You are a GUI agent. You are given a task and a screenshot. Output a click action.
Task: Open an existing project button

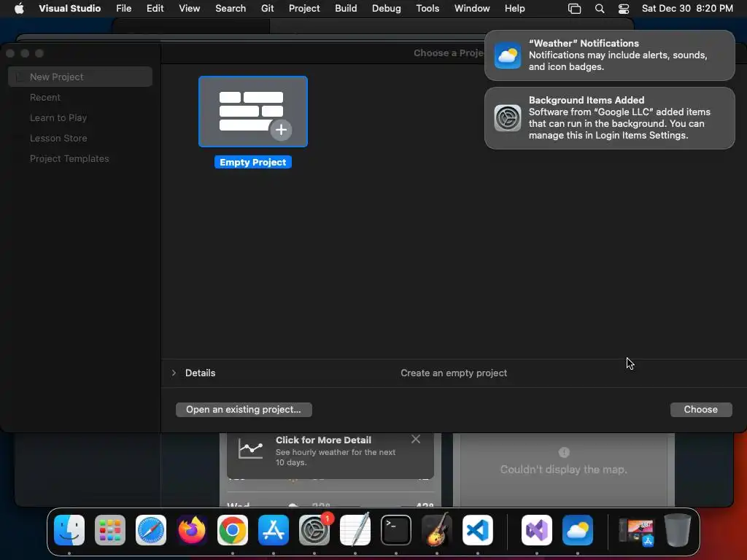tap(244, 410)
